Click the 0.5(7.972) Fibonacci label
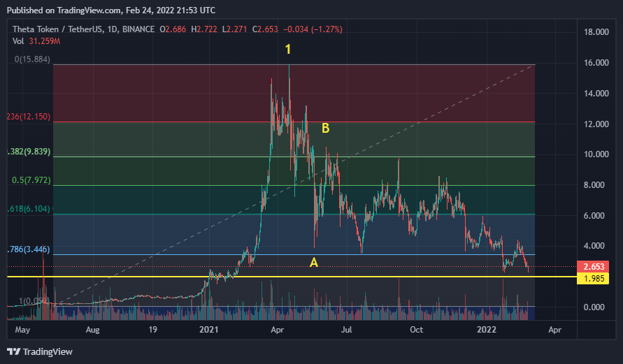The image size is (623, 364). coord(31,180)
